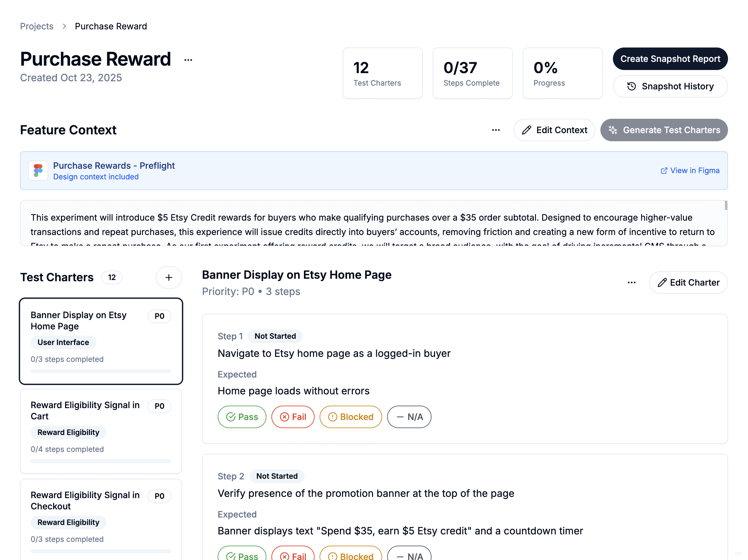
Task: Open the charter detail three-dot menu
Action: [631, 282]
